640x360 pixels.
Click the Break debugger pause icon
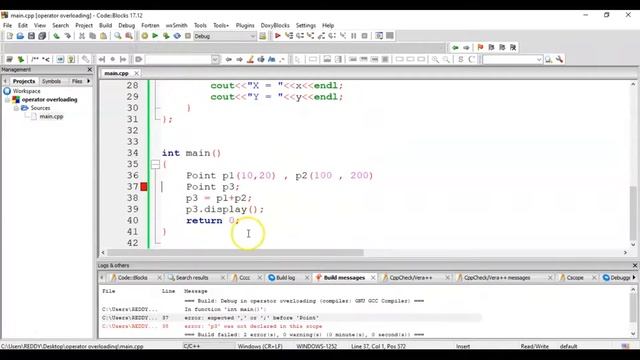click(354, 36)
